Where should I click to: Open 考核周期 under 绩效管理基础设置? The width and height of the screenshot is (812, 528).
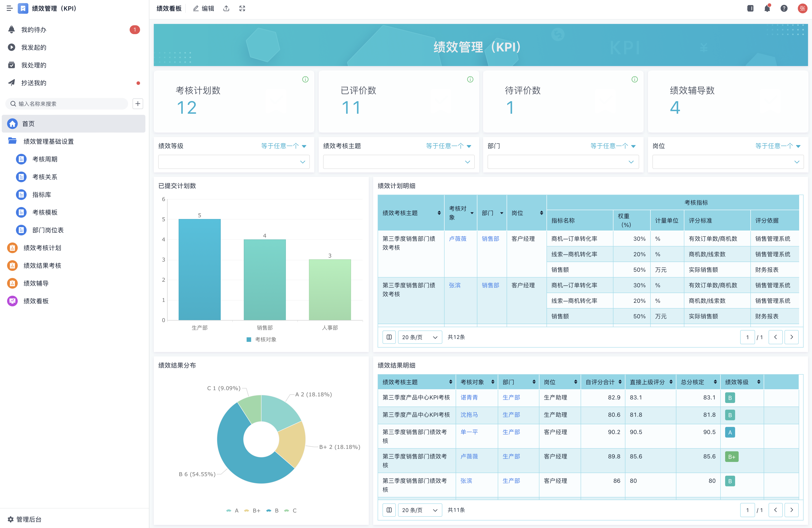[x=45, y=159]
